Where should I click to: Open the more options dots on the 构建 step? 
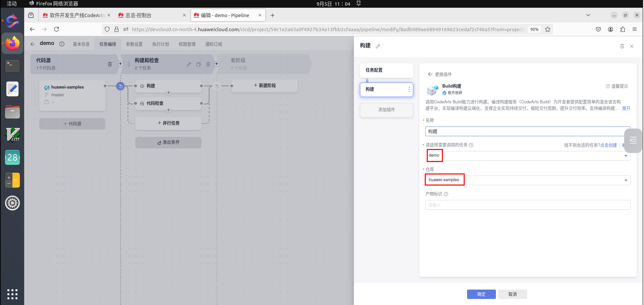coord(409,90)
